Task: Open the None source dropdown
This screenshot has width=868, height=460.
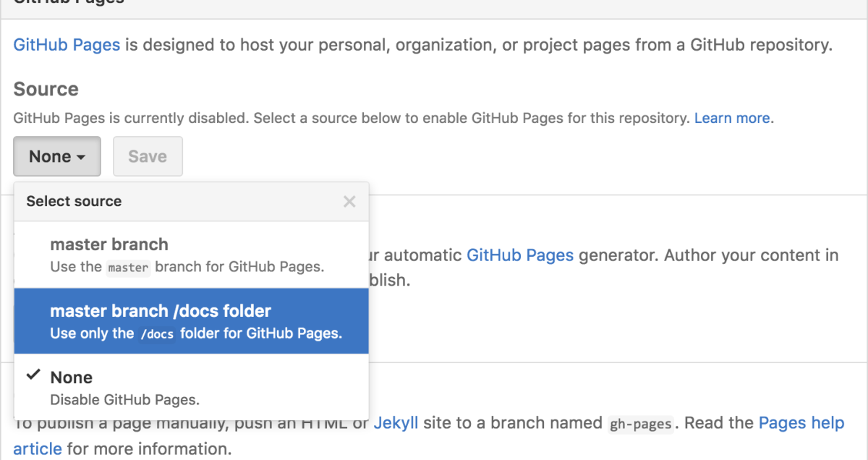Action: click(56, 156)
